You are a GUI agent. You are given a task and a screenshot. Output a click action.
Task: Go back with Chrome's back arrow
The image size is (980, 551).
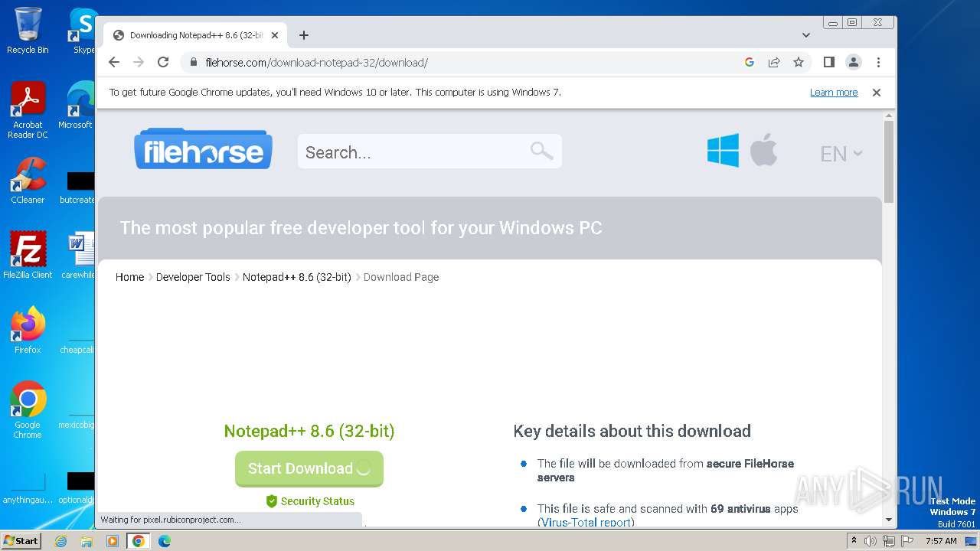pos(114,62)
